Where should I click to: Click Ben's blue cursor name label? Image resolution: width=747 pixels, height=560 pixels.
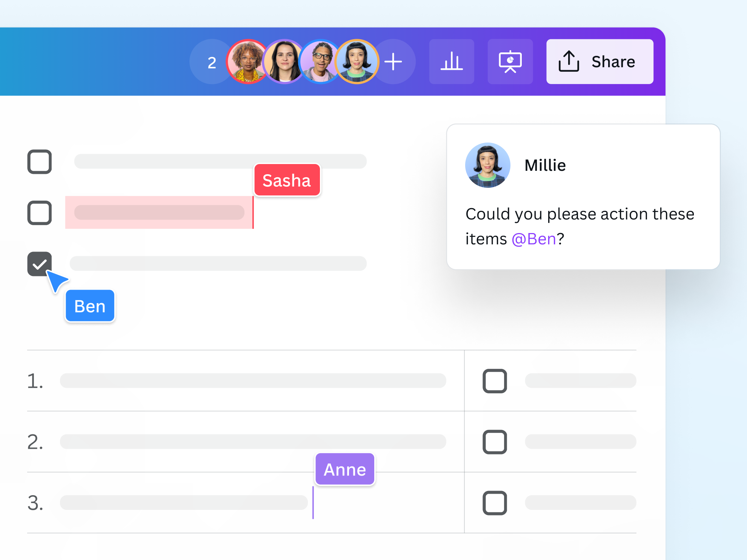pos(90,306)
